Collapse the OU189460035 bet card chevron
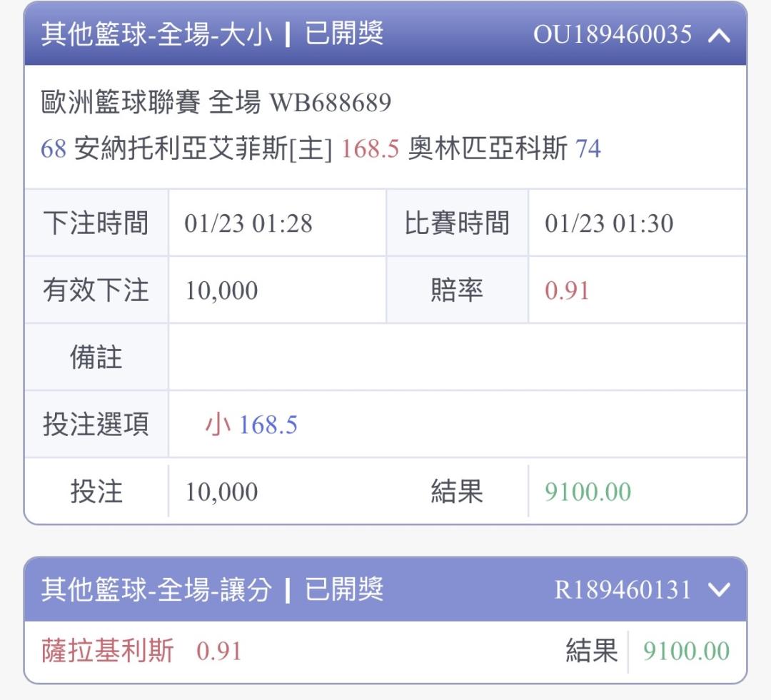771x700 pixels. pyautogui.click(x=719, y=35)
